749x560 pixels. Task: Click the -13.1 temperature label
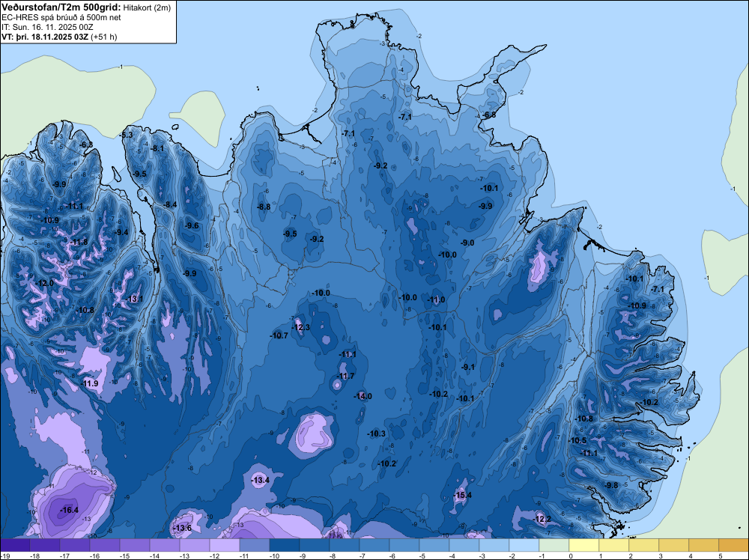[134, 299]
